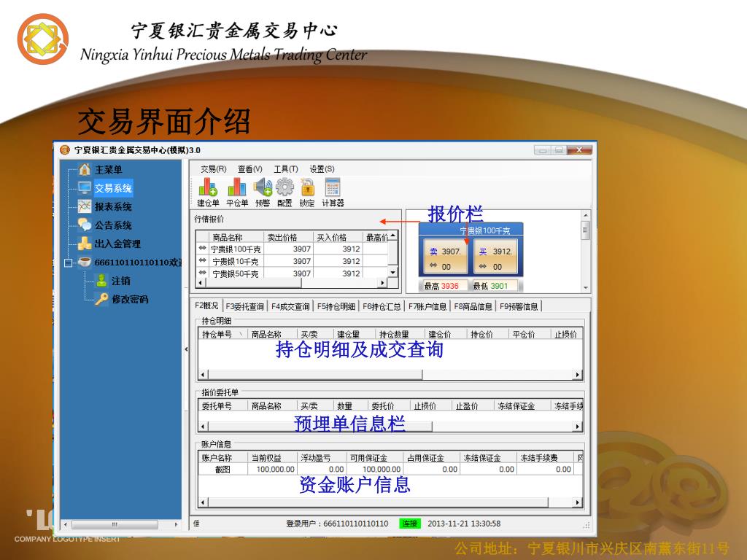
Task: Switch to the F2概况 tab
Action: point(206,306)
